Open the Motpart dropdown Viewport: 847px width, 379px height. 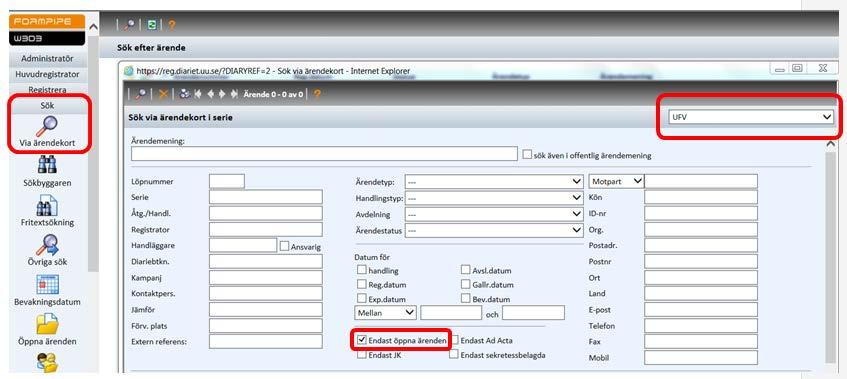tap(616, 181)
